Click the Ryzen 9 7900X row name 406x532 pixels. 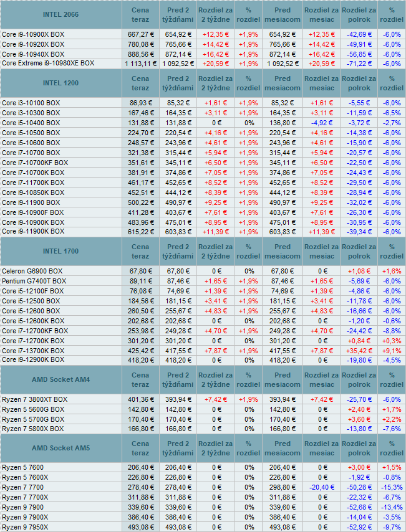25,518
